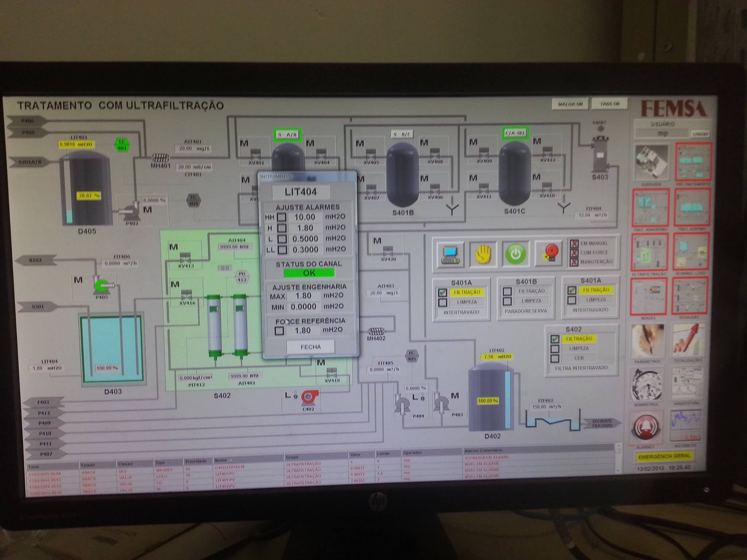747x560 pixels.
Task: Click the alarm list scrollbar down arrow
Action: pos(618,470)
